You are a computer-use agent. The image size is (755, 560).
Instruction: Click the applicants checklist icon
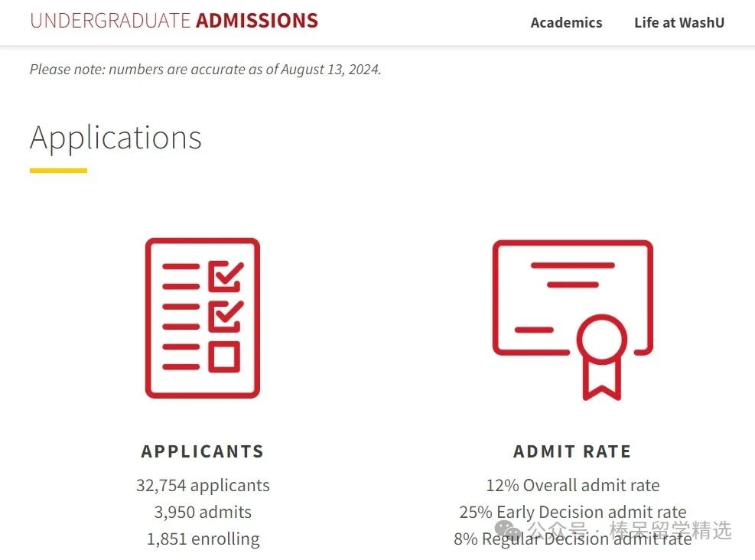click(203, 317)
